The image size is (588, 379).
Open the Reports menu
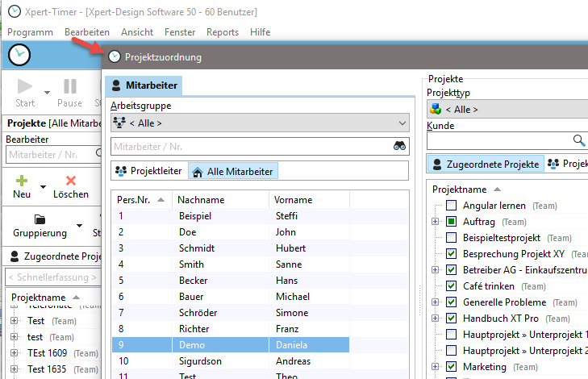coord(223,32)
